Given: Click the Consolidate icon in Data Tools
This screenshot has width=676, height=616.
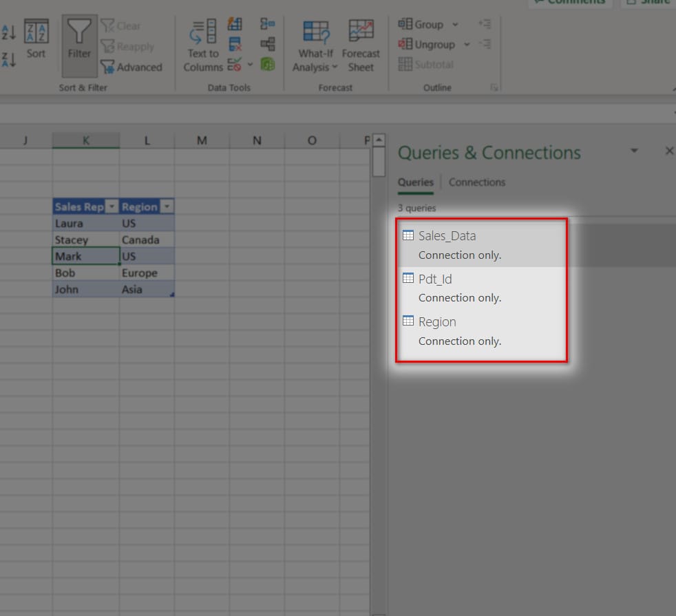Looking at the screenshot, I should (267, 24).
